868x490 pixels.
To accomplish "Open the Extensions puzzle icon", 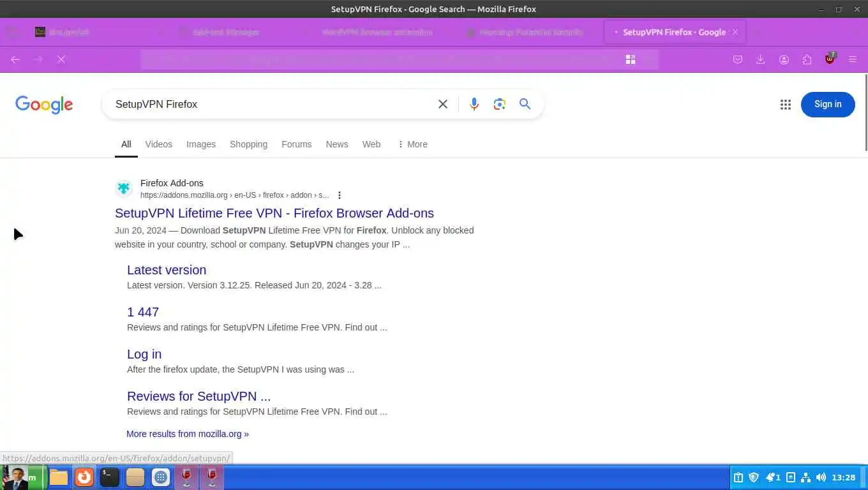I will point(807,59).
